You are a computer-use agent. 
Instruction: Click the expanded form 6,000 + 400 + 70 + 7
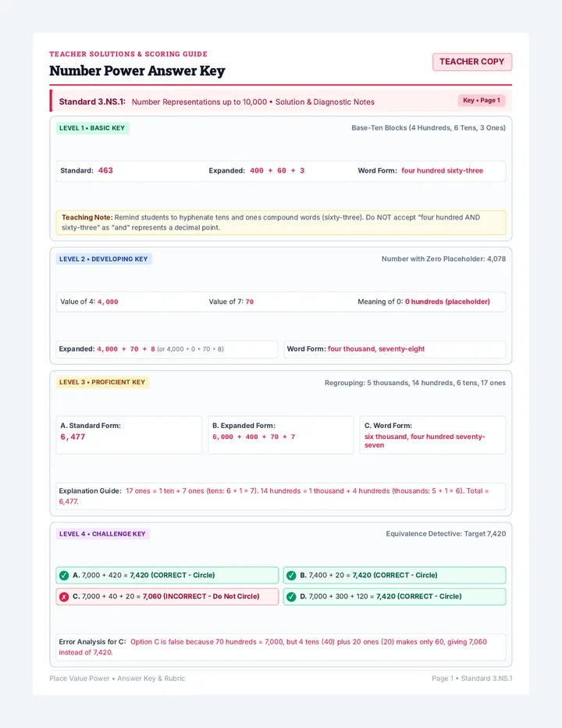point(254,437)
